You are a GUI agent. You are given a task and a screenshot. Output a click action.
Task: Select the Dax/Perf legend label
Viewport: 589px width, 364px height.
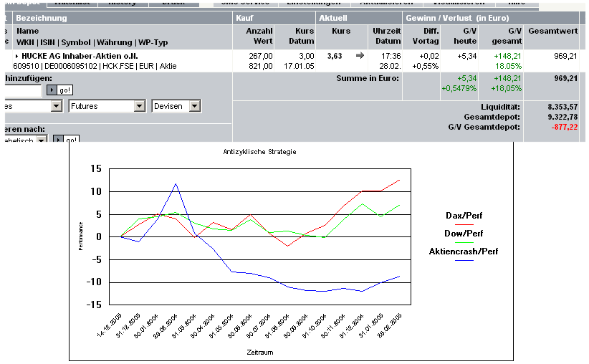pyautogui.click(x=464, y=214)
